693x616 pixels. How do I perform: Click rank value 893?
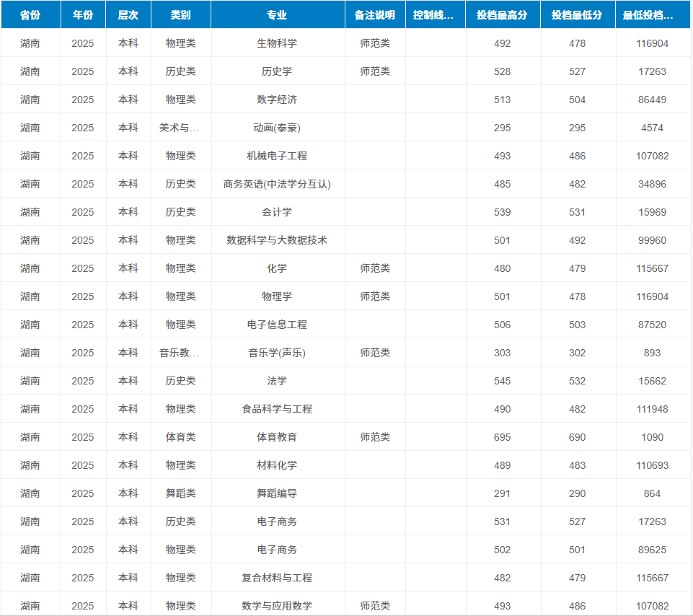pos(653,353)
